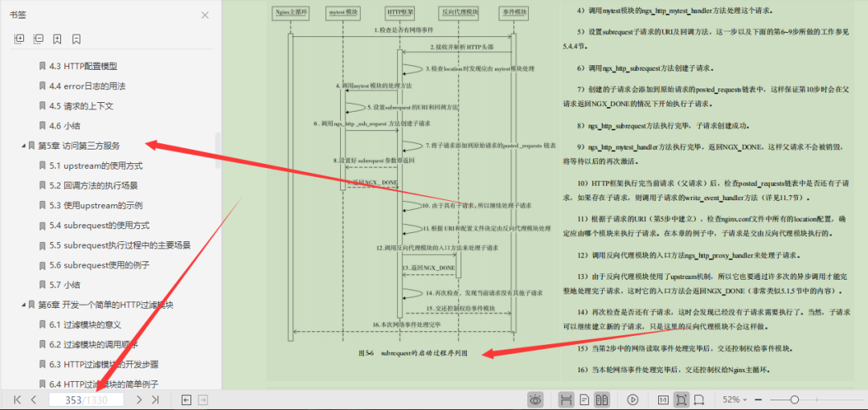The image size is (868, 410).
Task: Collapse the 第5章 访问第三方服务 chapter
Action: (23, 146)
